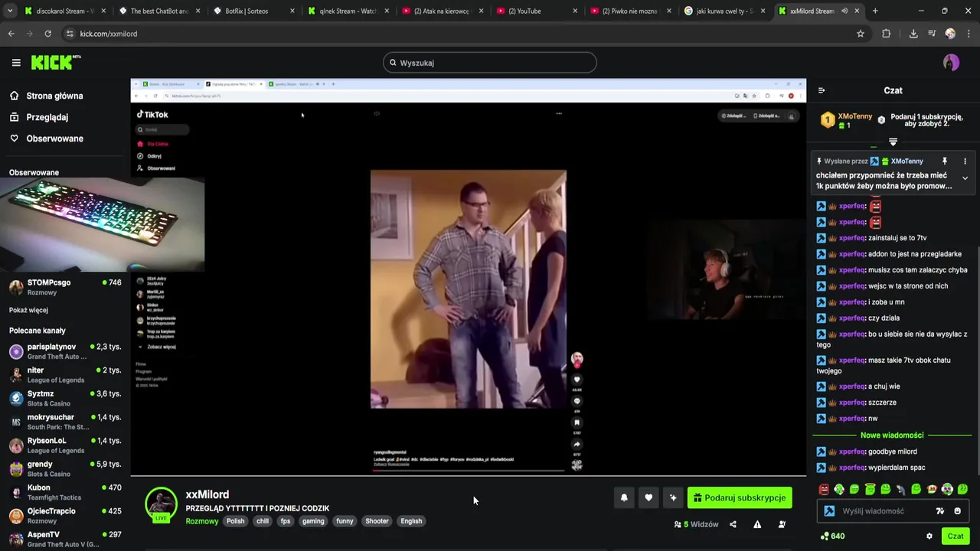
Task: Open the grendy recommended channel
Action: coord(65,469)
